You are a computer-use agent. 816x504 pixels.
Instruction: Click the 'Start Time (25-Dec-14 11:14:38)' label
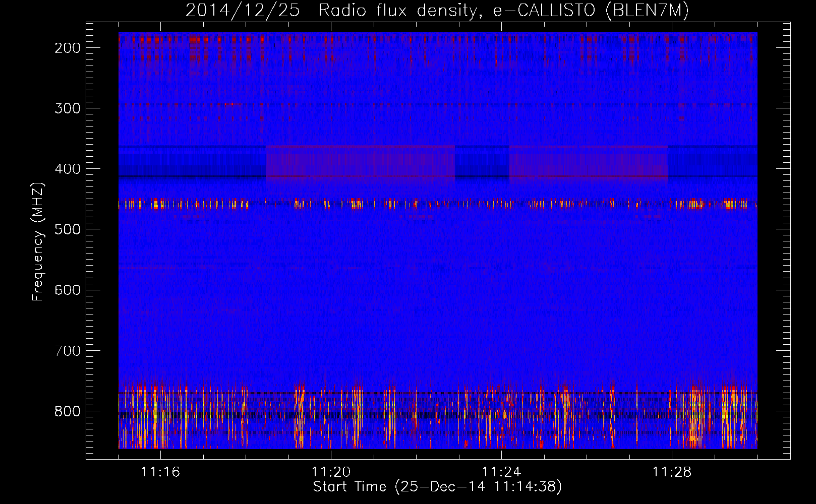(x=437, y=487)
